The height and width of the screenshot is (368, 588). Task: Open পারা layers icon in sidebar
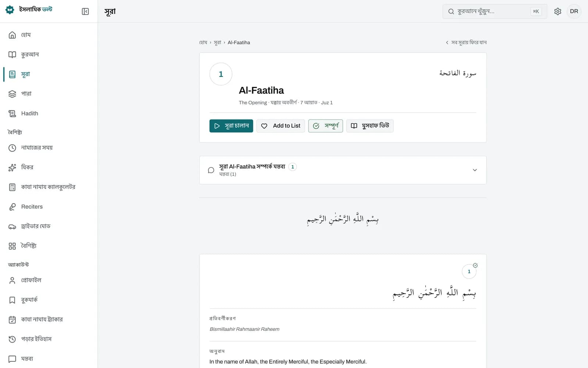tap(12, 94)
